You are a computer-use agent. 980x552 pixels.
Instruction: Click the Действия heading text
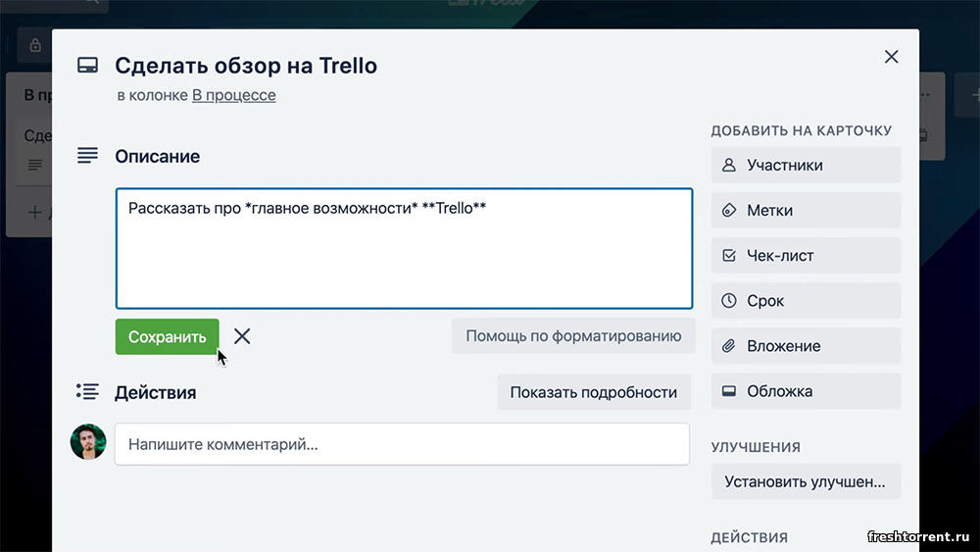click(155, 392)
